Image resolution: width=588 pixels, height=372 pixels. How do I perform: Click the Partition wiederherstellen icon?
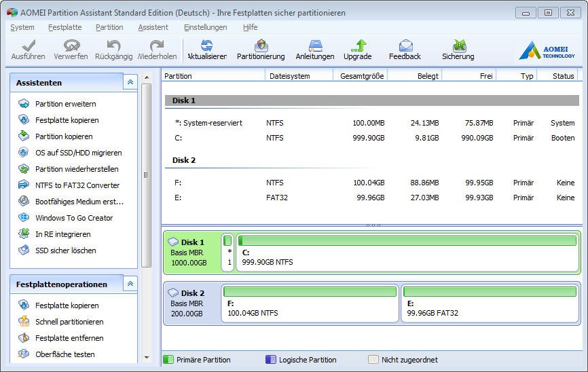point(24,169)
